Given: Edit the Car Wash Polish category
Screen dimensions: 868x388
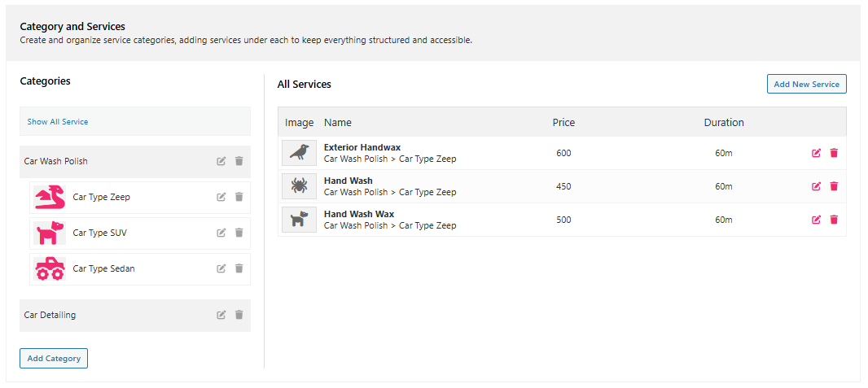Looking at the screenshot, I should click(x=221, y=161).
